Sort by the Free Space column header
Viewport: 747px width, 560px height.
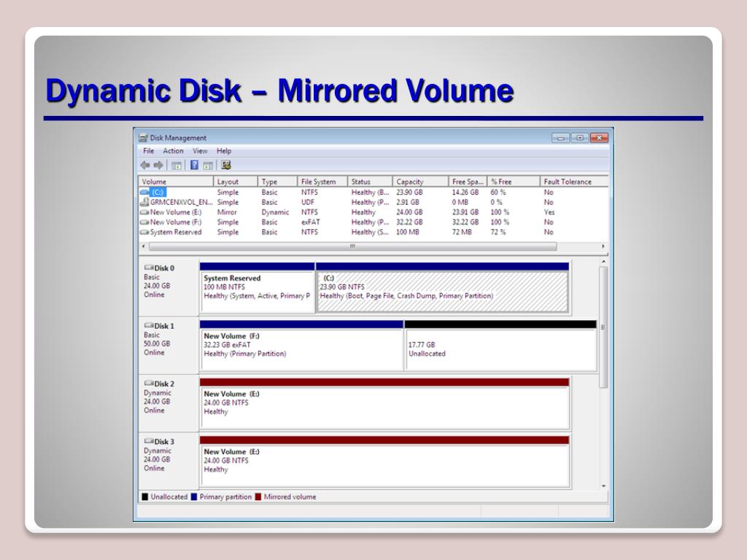[x=468, y=182]
